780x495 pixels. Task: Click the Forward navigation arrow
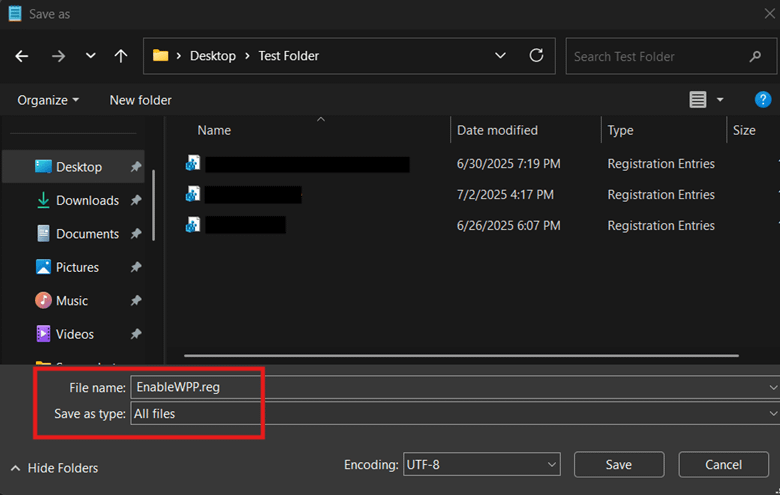coord(57,57)
